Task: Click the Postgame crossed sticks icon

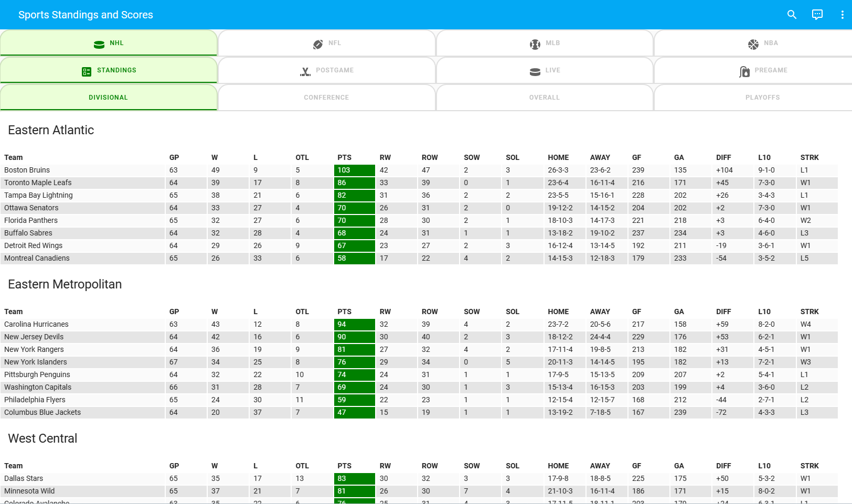Action: [305, 71]
